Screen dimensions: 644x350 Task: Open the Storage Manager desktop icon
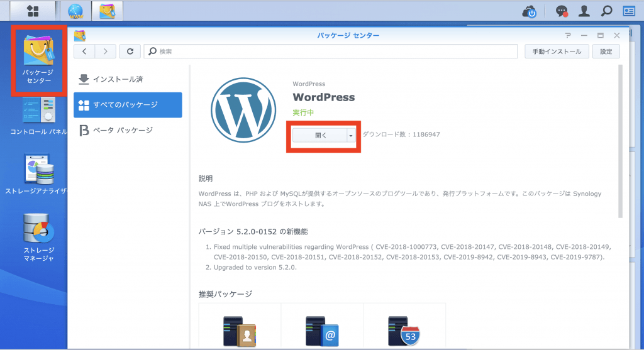(38, 237)
